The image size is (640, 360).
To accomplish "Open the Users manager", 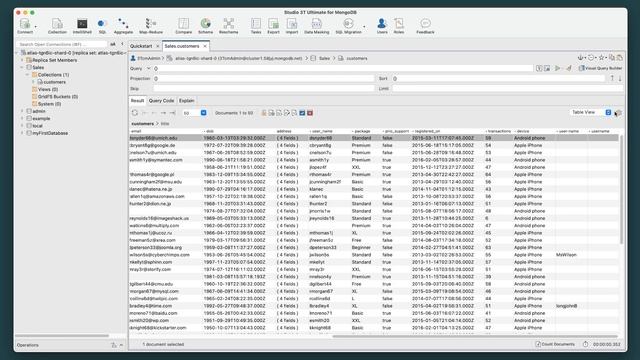I will pos(382,26).
